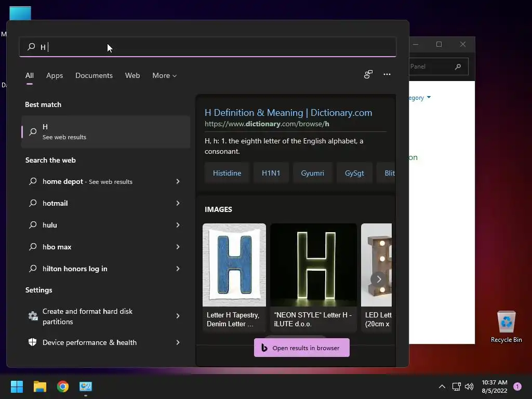This screenshot has height=399, width=532.
Task: Click the Gyumri related chip
Action: click(312, 173)
